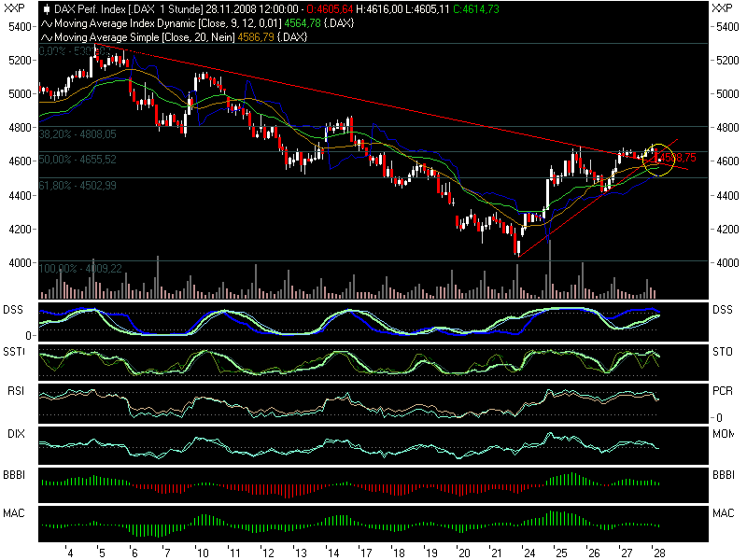Select the 50,00% - 4655,52 retracement label
Screen dimensions: 747x560
[x=78, y=160]
